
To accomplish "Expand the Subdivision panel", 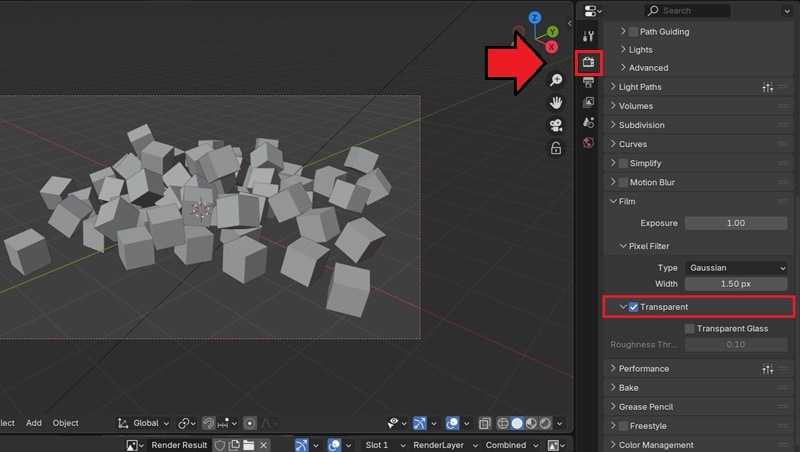I will tap(697, 125).
